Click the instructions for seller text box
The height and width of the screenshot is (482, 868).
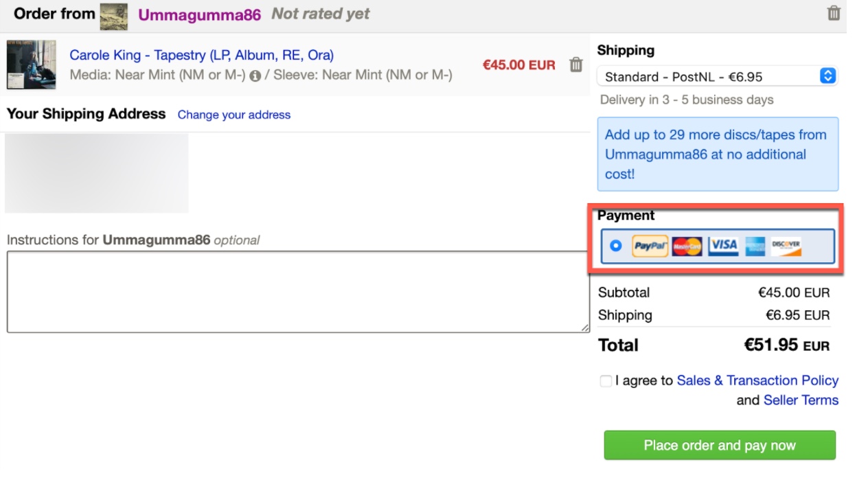(x=297, y=292)
